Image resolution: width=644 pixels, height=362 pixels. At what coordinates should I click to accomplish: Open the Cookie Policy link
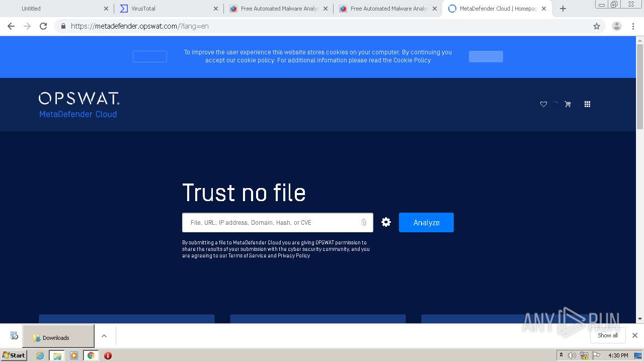(412, 60)
